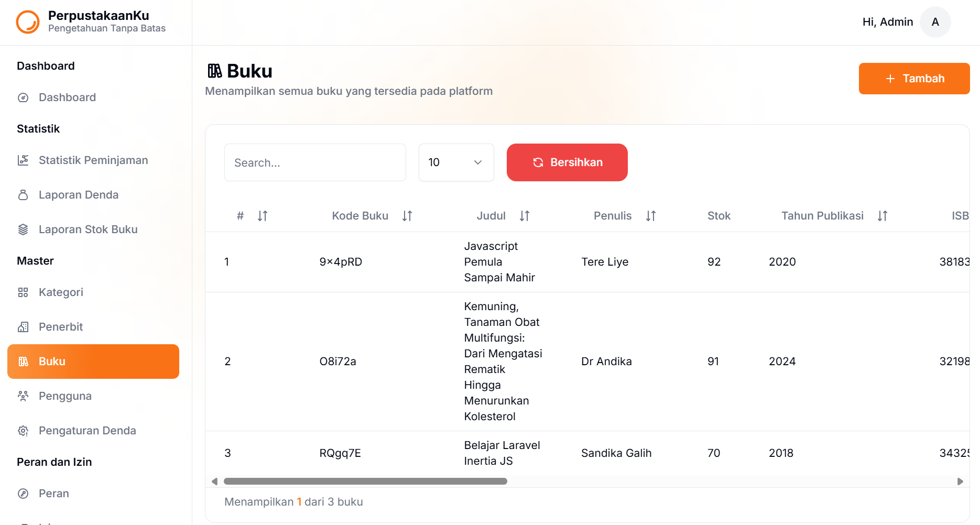Click the PerpustakaanKu orange logo icon

tap(28, 22)
